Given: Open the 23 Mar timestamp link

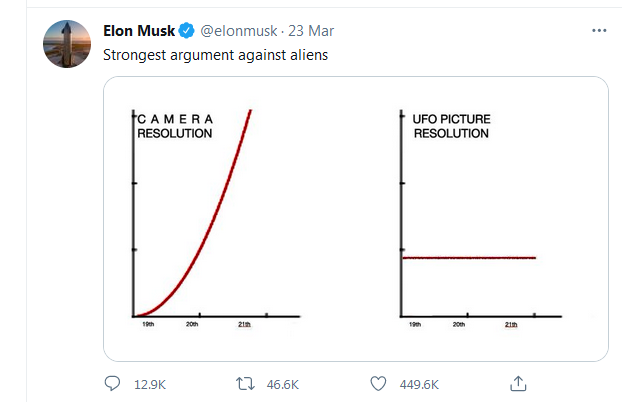Looking at the screenshot, I should click(x=311, y=31).
